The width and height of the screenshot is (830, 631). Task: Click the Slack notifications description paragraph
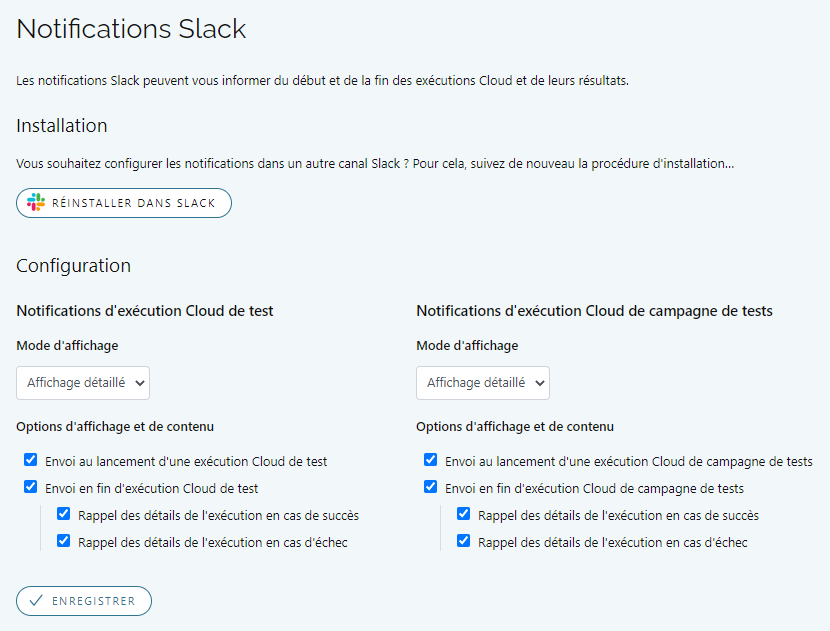323,81
